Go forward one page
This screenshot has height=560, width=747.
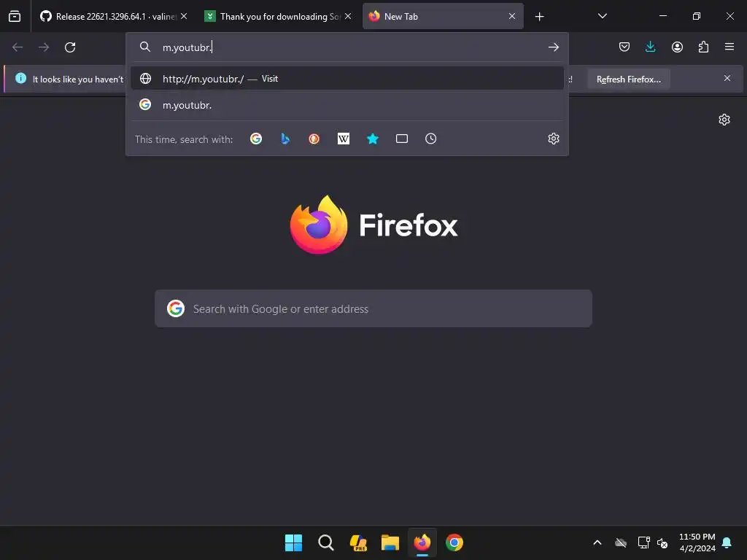pos(44,47)
